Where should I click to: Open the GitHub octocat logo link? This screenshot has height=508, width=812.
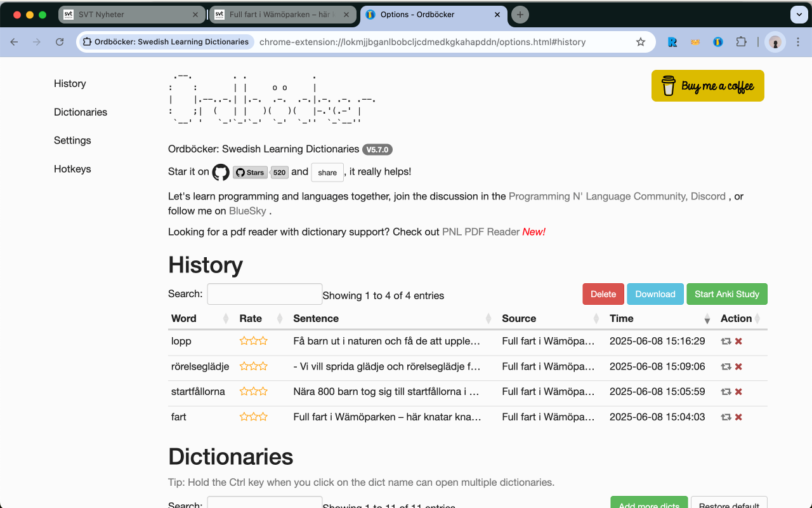[221, 172]
